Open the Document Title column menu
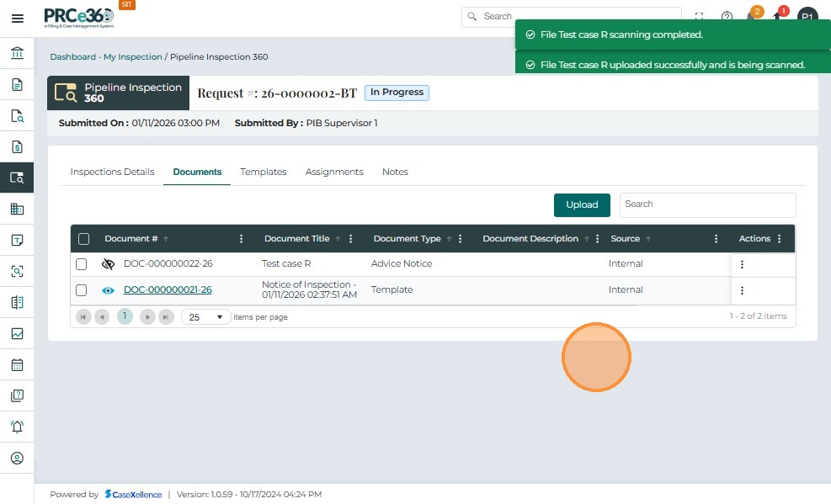Image resolution: width=831 pixels, height=504 pixels. point(351,239)
